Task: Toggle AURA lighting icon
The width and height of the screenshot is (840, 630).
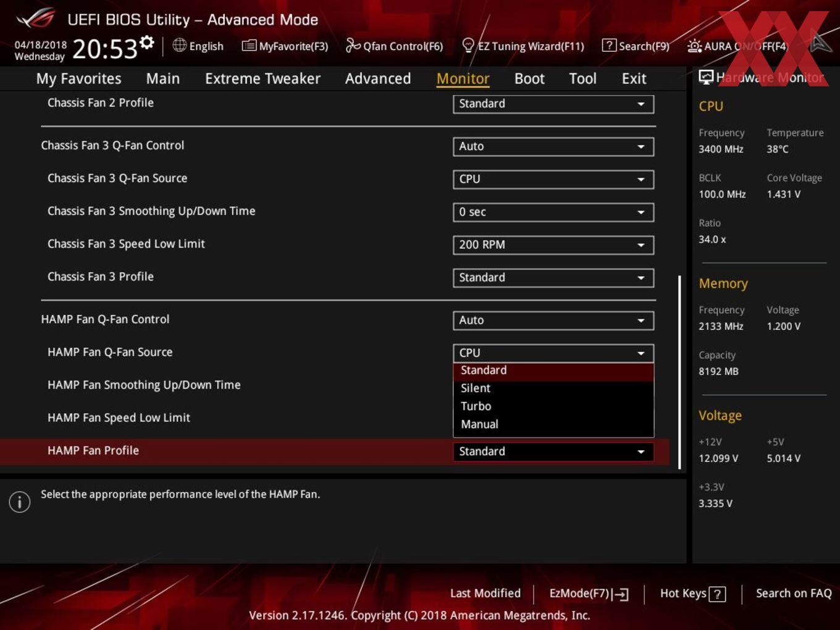Action: point(694,46)
